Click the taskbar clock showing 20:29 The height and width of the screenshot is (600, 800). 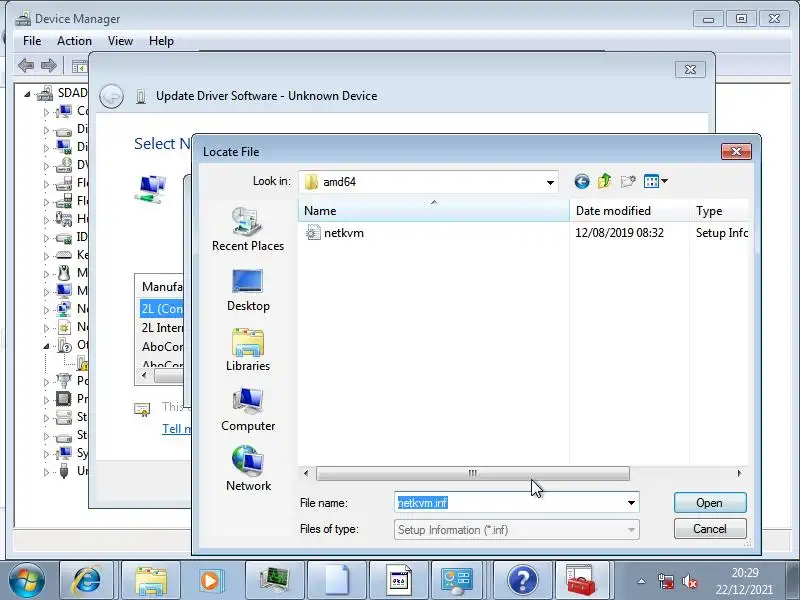point(745,581)
